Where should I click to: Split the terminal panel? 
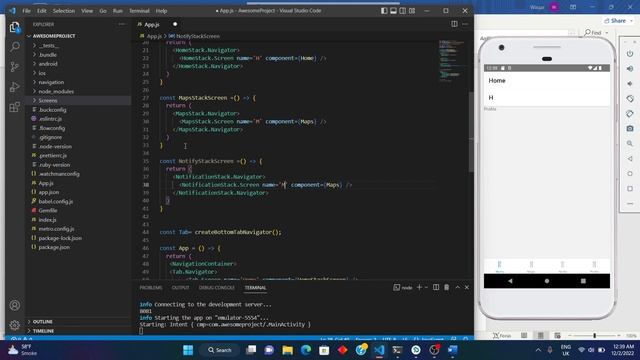pos(436,287)
